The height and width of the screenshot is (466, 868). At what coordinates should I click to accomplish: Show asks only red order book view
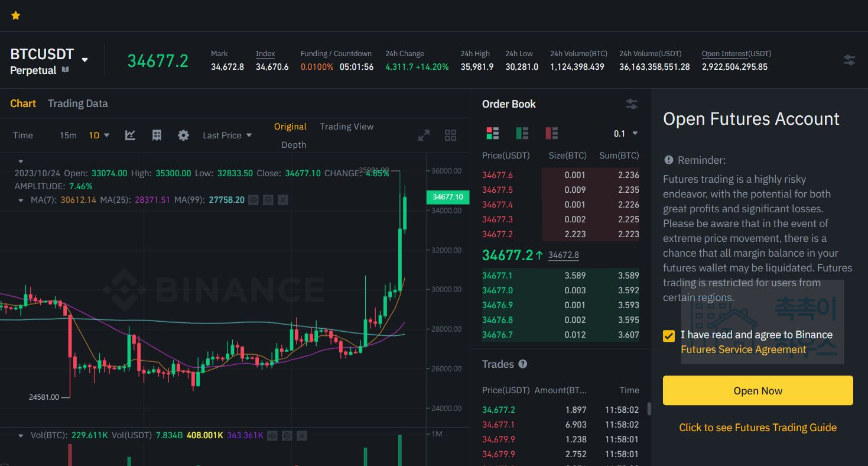point(551,133)
